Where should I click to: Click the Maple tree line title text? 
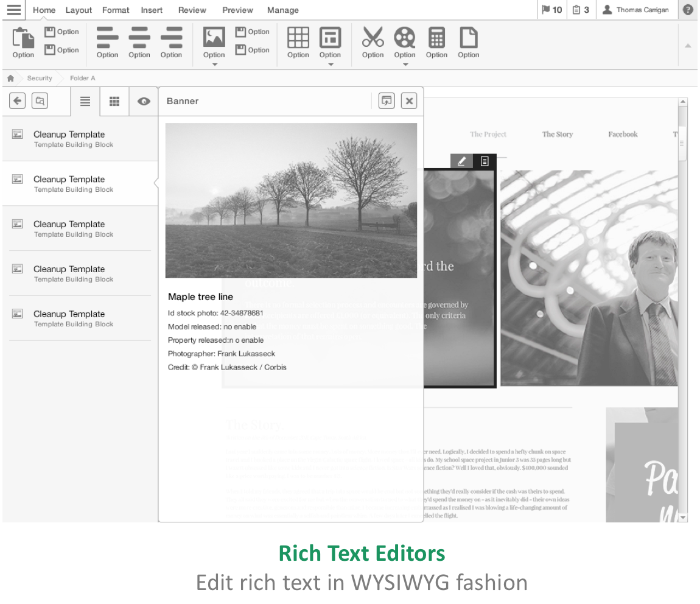(200, 297)
